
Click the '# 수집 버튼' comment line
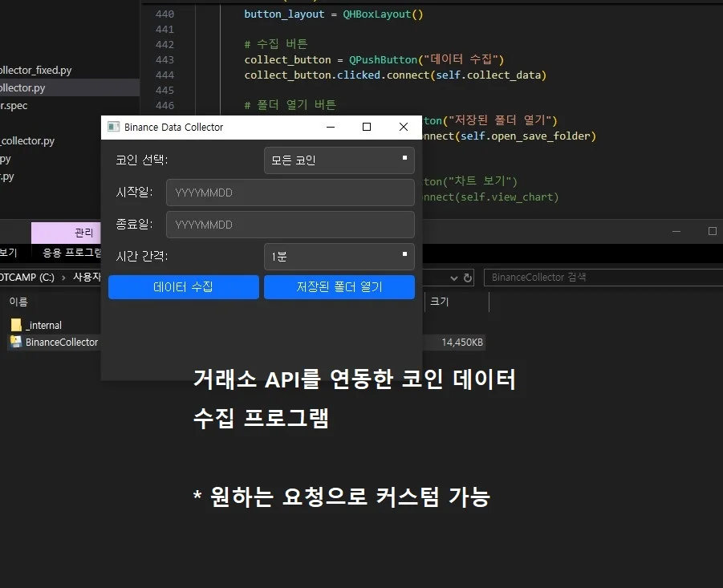coord(276,44)
